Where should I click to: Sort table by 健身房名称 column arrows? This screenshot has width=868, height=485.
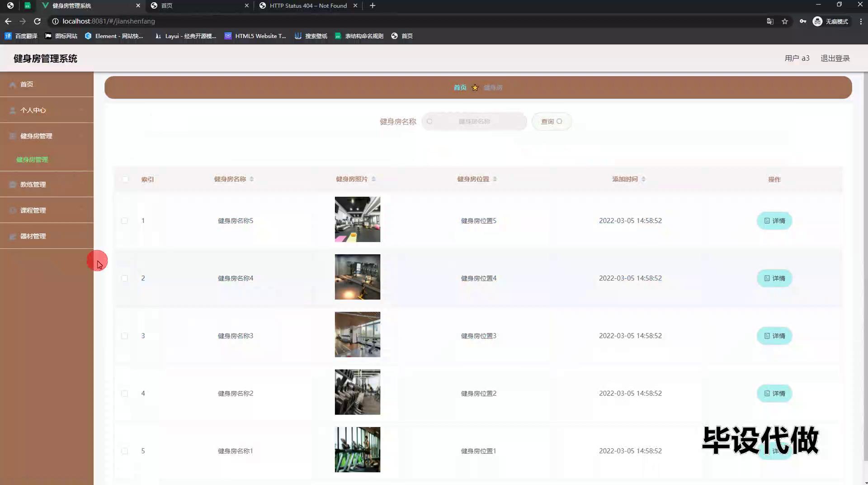pos(252,179)
